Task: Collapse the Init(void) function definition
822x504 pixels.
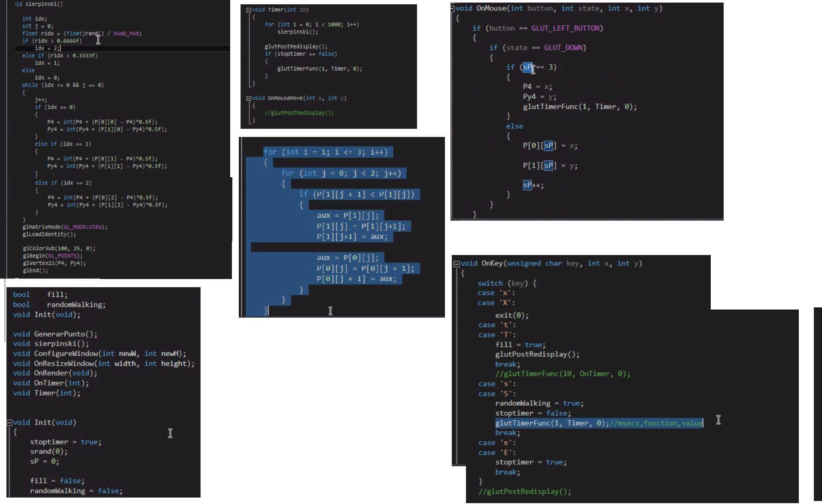Action: [x=9, y=423]
